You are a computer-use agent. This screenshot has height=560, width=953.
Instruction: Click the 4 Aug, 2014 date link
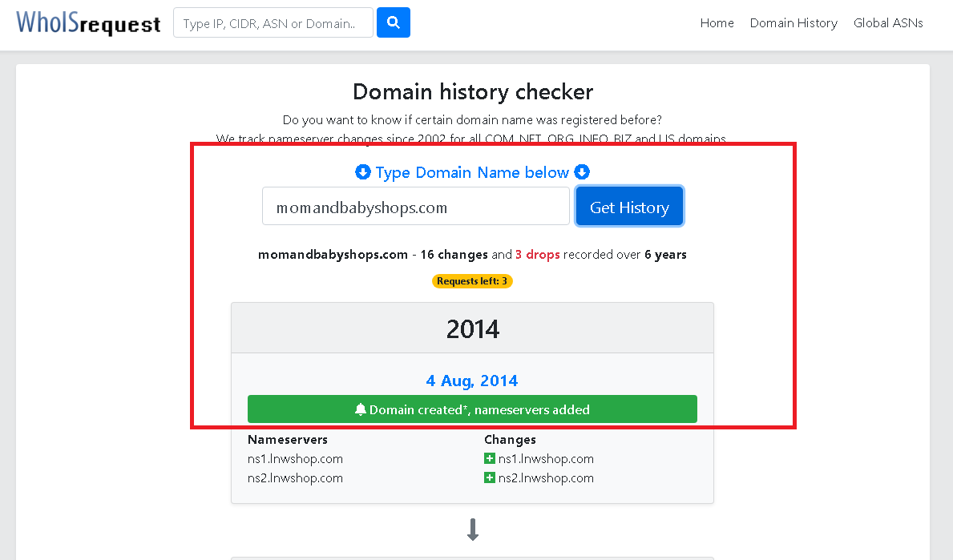point(472,381)
